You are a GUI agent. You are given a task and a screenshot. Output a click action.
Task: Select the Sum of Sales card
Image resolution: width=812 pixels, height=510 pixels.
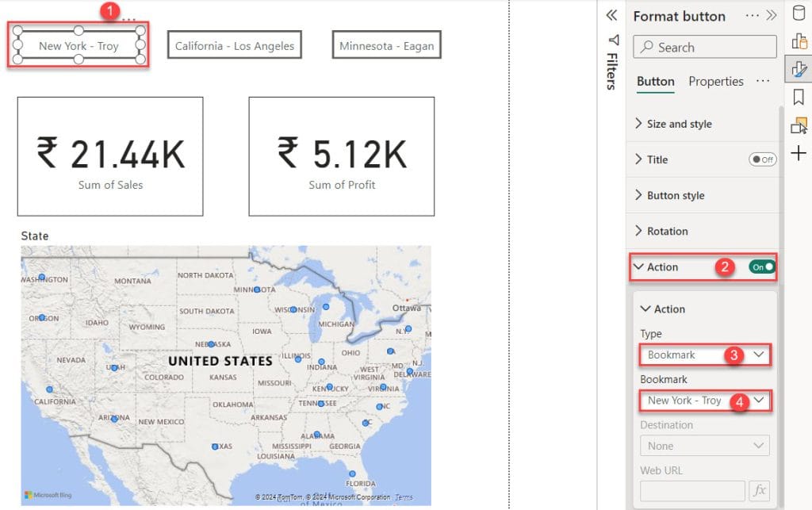110,156
